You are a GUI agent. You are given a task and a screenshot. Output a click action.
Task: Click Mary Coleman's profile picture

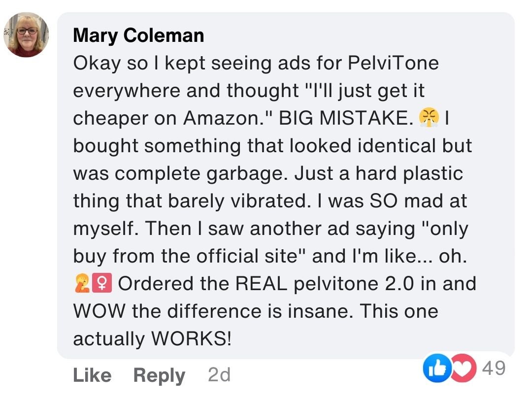click(26, 35)
